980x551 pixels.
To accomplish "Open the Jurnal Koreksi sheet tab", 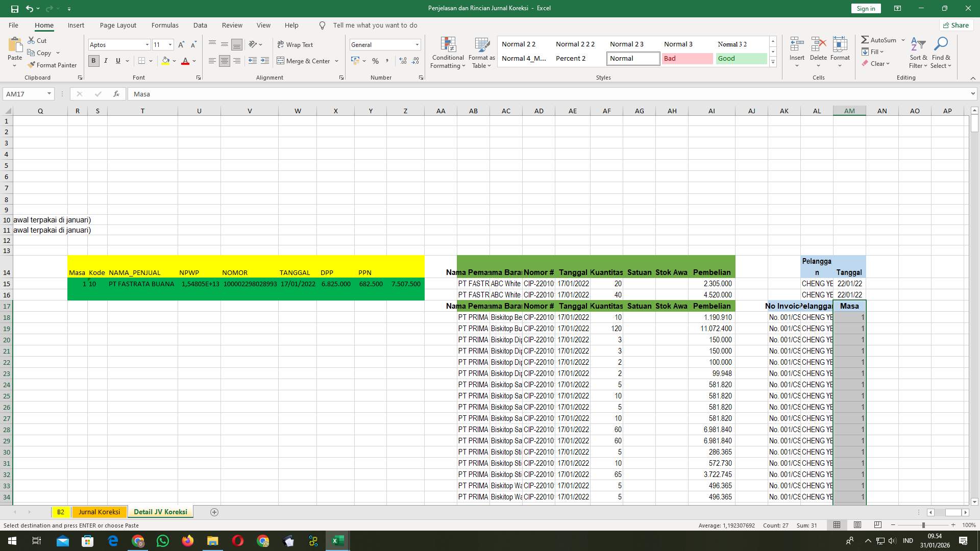I will coord(99,512).
